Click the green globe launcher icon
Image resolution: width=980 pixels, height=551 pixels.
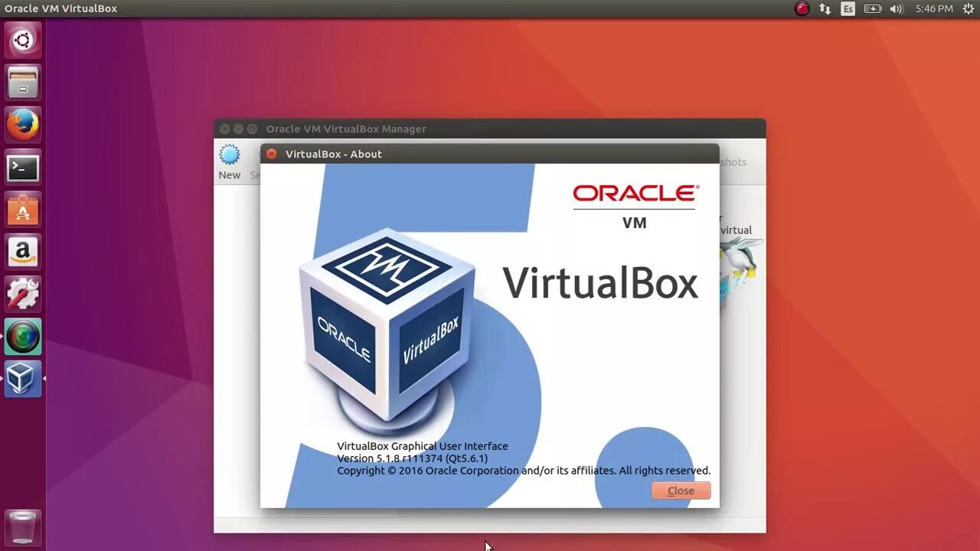(23, 337)
